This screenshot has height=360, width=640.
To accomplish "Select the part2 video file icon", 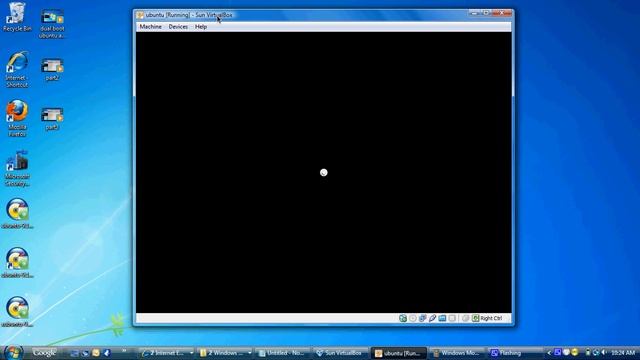I will coord(52,69).
